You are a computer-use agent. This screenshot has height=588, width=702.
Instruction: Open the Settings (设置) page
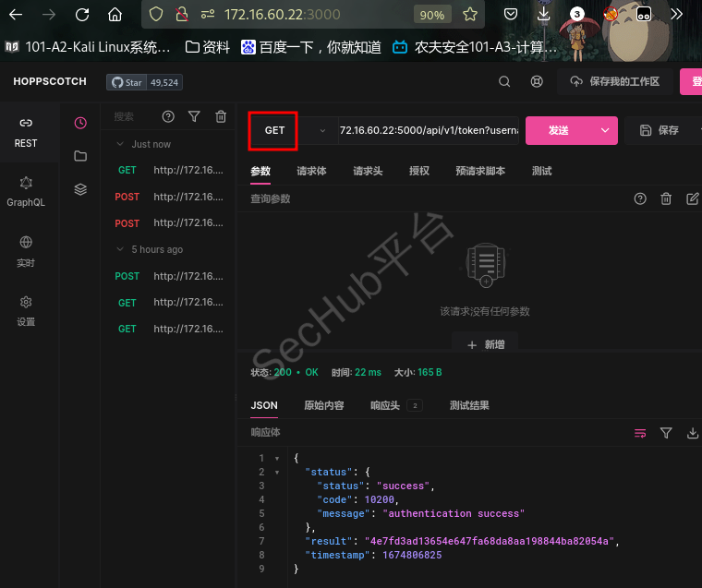(26, 311)
